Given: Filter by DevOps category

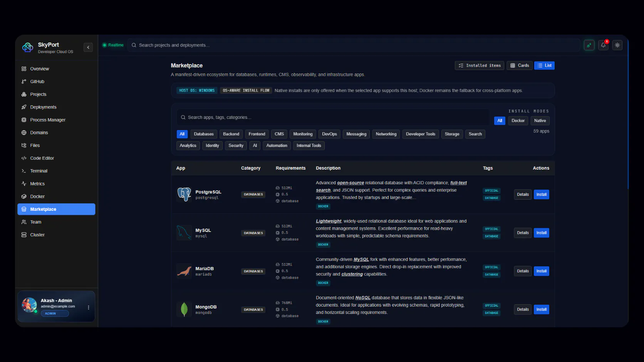Looking at the screenshot, I should 329,134.
